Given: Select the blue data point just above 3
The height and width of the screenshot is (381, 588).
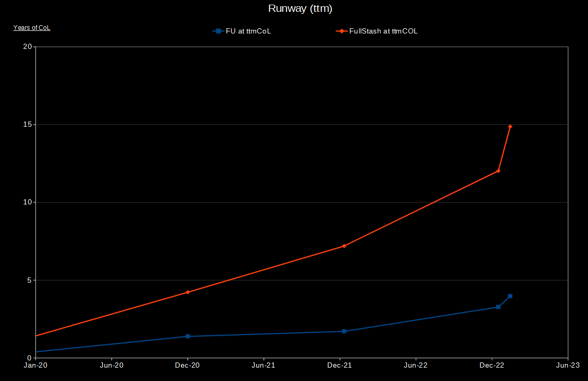Looking at the screenshot, I should click(498, 307).
